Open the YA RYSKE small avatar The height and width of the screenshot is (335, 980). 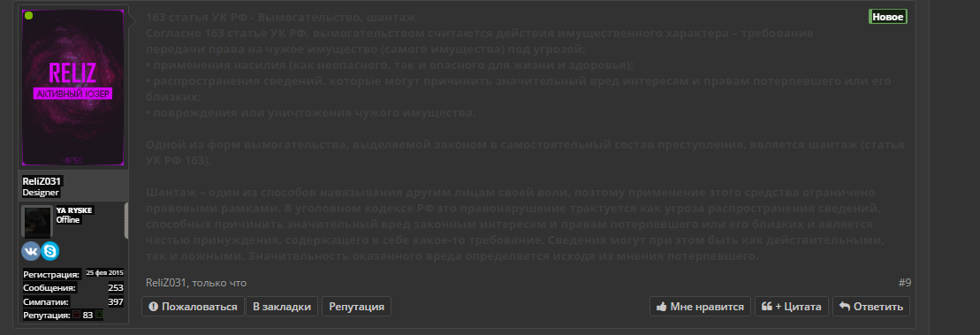[x=37, y=221]
